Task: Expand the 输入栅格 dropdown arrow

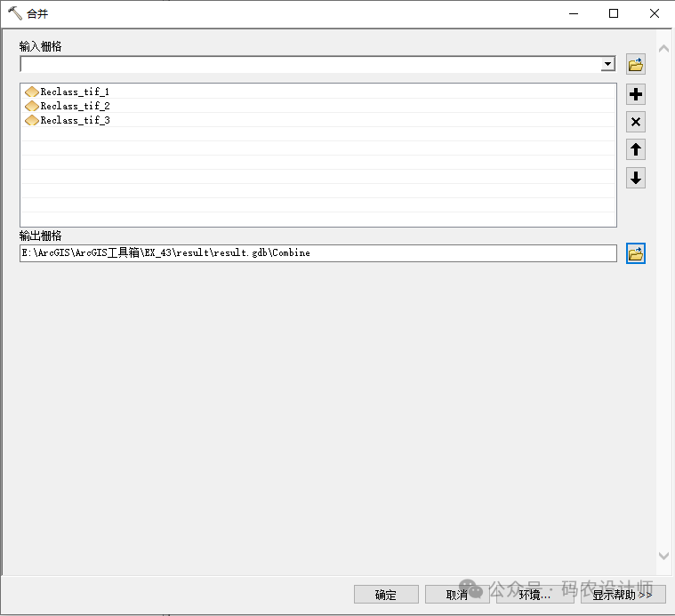Action: click(607, 64)
